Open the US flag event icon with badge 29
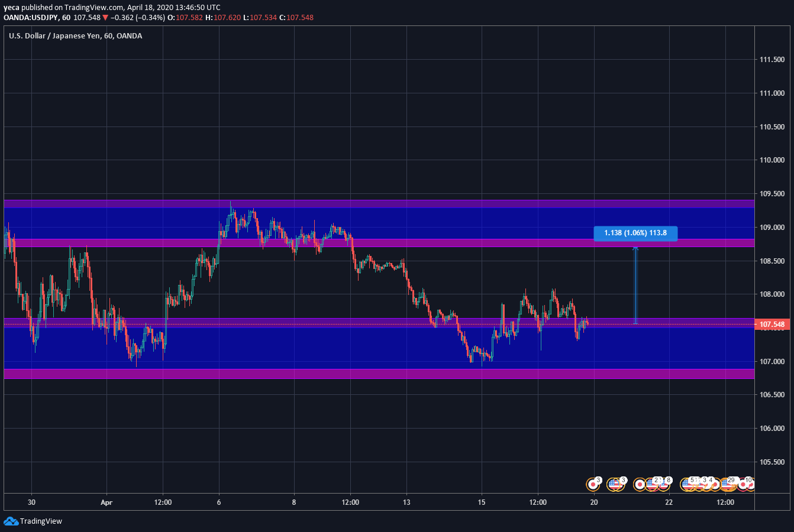 click(727, 485)
